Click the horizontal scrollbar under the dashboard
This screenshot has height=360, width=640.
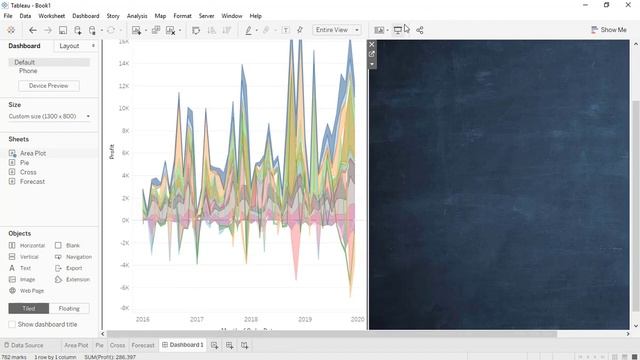coord(331,334)
